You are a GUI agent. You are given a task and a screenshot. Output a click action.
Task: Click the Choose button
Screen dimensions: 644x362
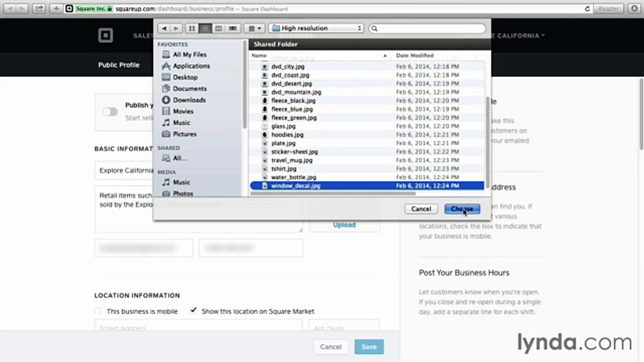462,209
